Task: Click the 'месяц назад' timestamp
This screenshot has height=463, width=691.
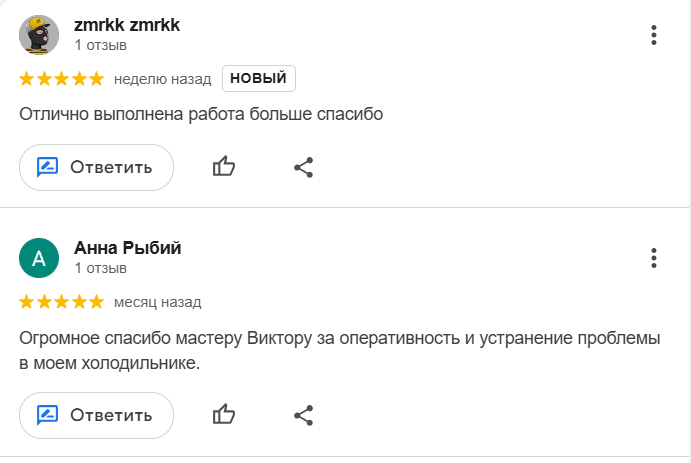Action: point(158,301)
